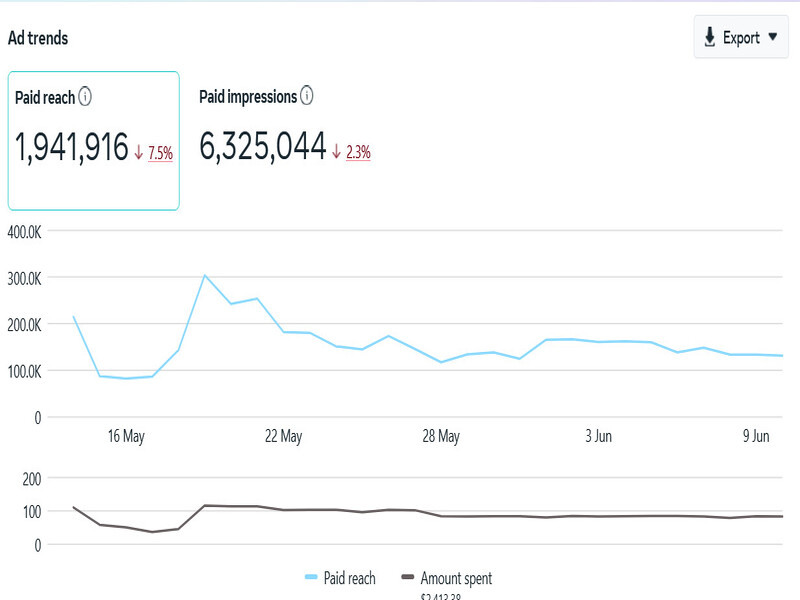Click the peak point on the Paid reach line
This screenshot has height=600, width=800.
click(205, 274)
